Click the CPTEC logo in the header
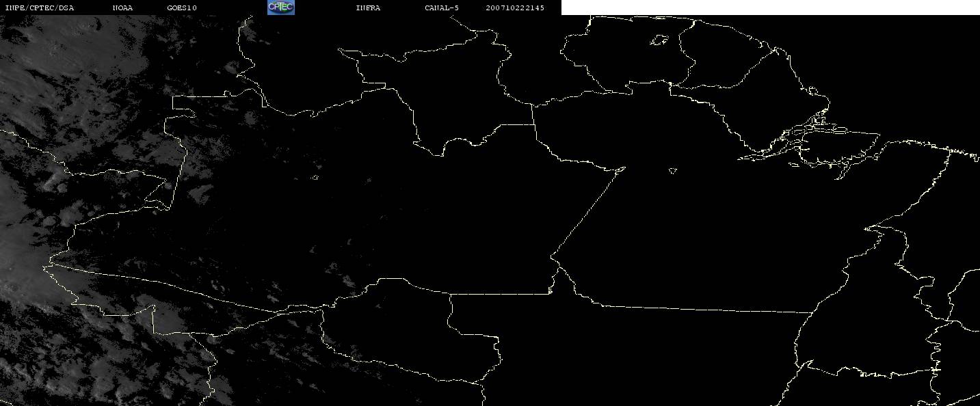980x406 pixels. [280, 8]
